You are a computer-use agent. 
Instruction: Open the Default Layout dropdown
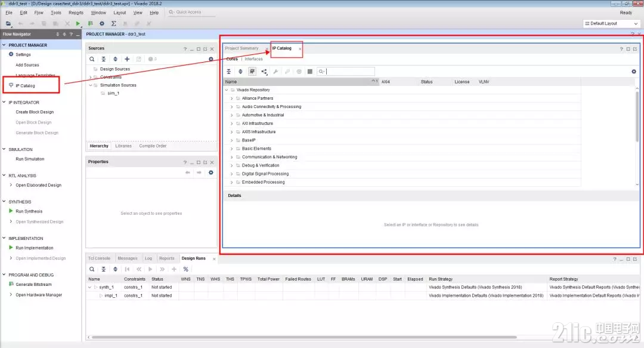(x=611, y=23)
